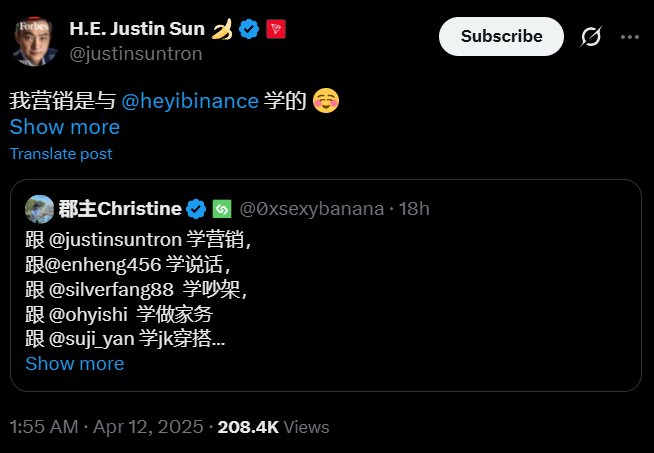Click the @0xsexybanana handle

point(311,209)
